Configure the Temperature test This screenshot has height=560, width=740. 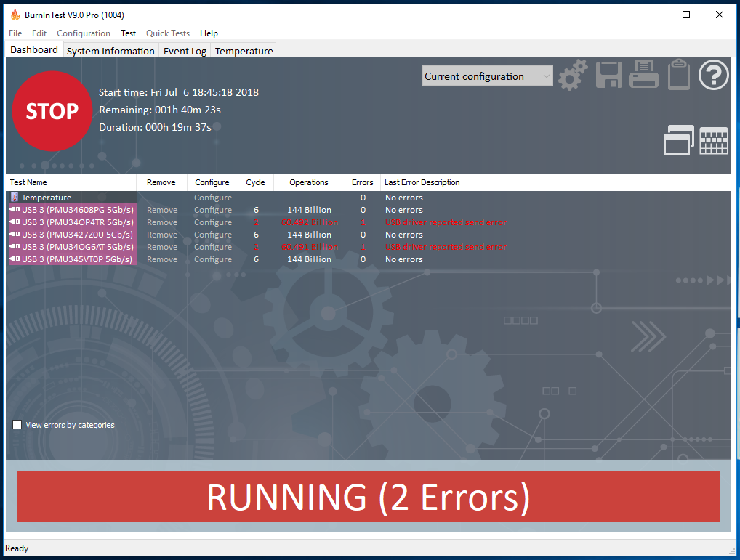[x=213, y=198]
